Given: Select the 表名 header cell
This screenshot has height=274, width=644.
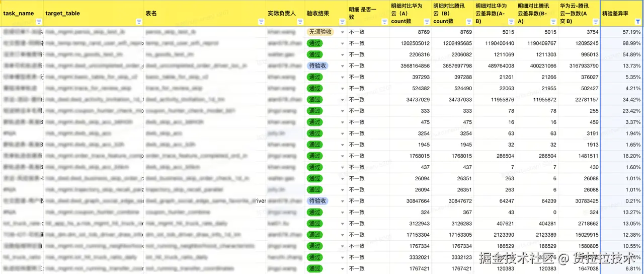Looking at the screenshot, I should (x=205, y=14).
